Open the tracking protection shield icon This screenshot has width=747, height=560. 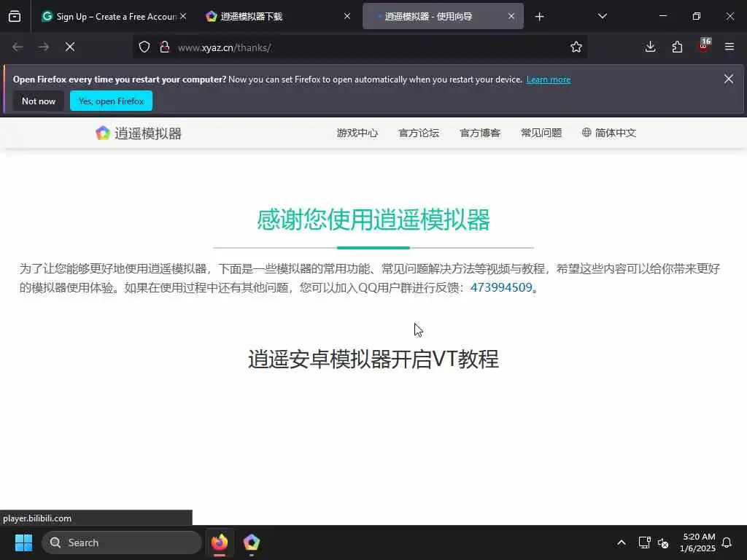tap(144, 47)
